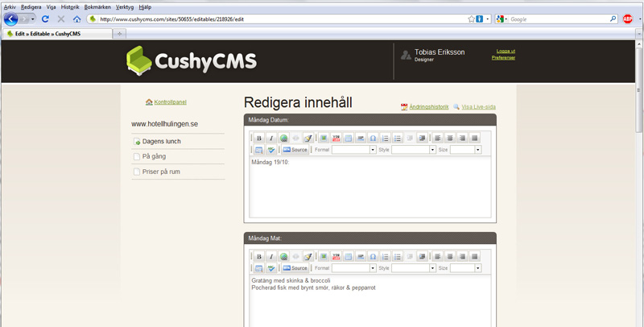Insert a link in the Måndag Mat editor
The height and width of the screenshot is (327, 644).
point(283,256)
